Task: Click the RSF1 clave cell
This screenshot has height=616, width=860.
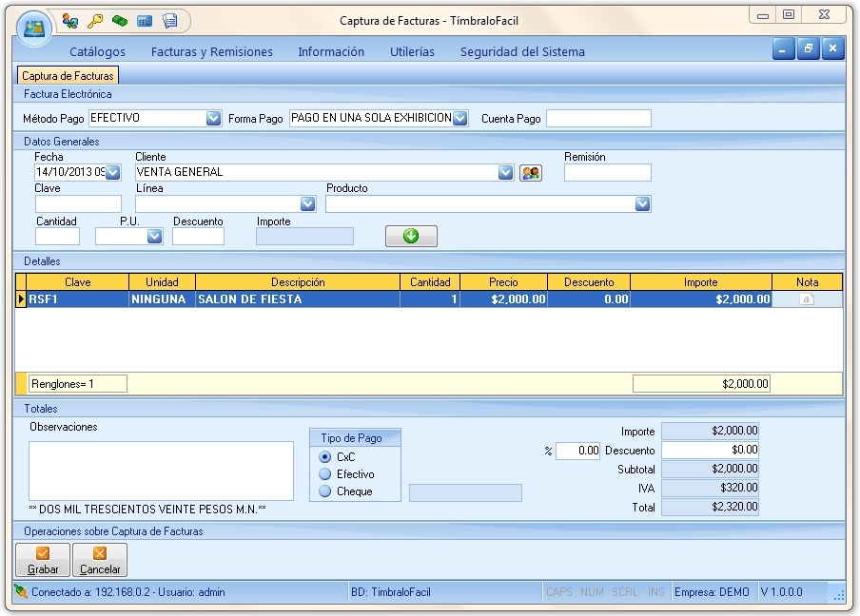Action: tap(77, 299)
